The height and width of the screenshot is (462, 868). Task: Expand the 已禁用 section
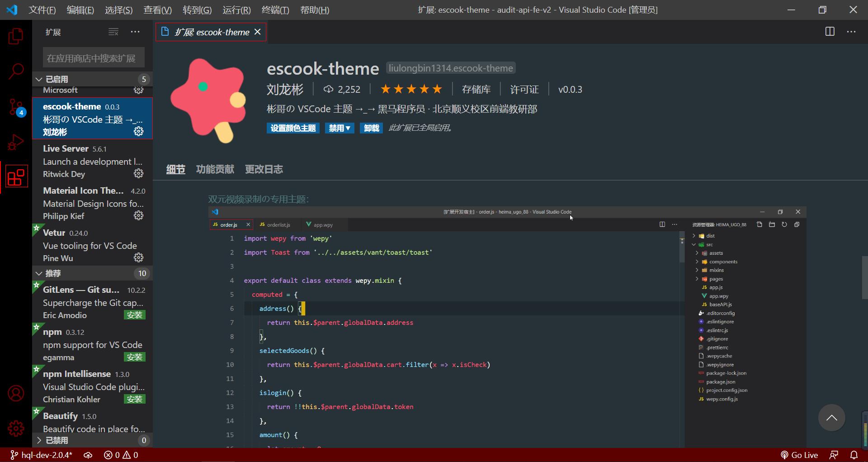(x=93, y=440)
